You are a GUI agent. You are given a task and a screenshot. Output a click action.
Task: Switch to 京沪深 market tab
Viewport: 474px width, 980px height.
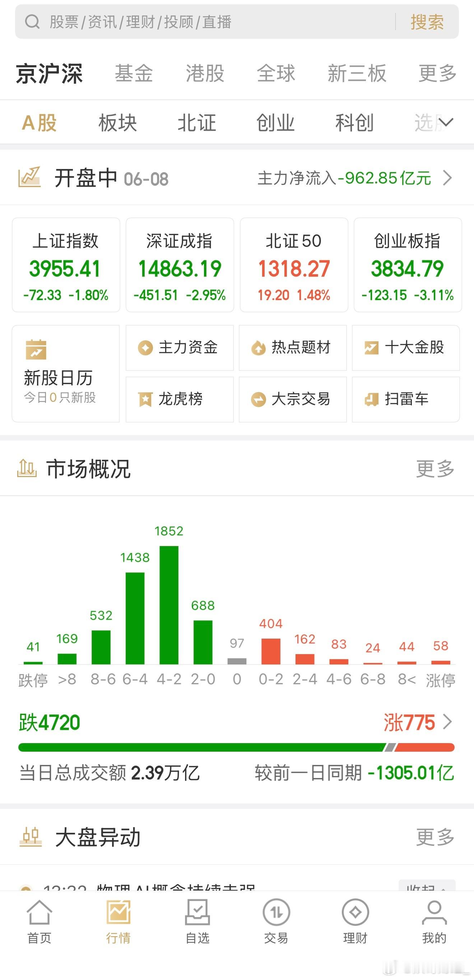pos(49,73)
